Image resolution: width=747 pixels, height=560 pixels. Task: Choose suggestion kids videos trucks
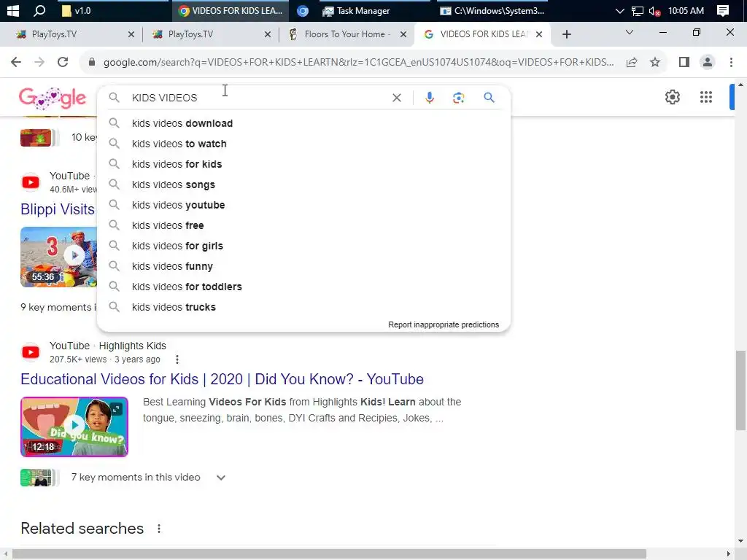[303, 308]
